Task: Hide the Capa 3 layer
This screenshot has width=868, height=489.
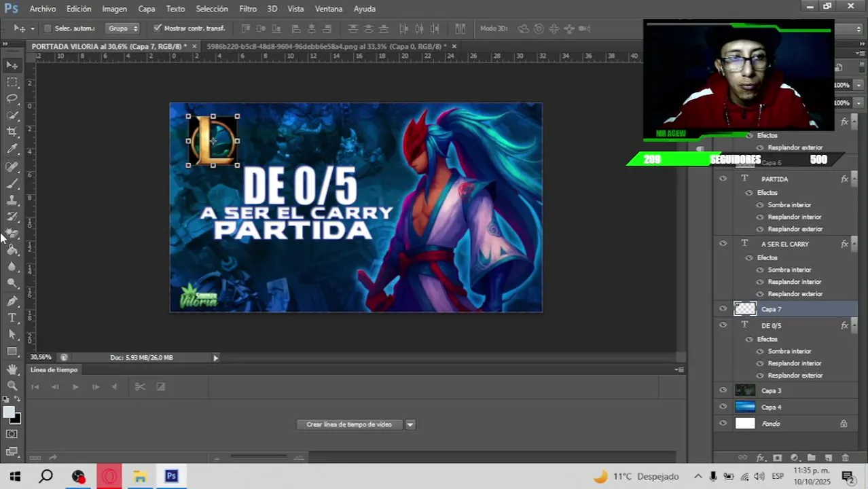Action: click(723, 391)
